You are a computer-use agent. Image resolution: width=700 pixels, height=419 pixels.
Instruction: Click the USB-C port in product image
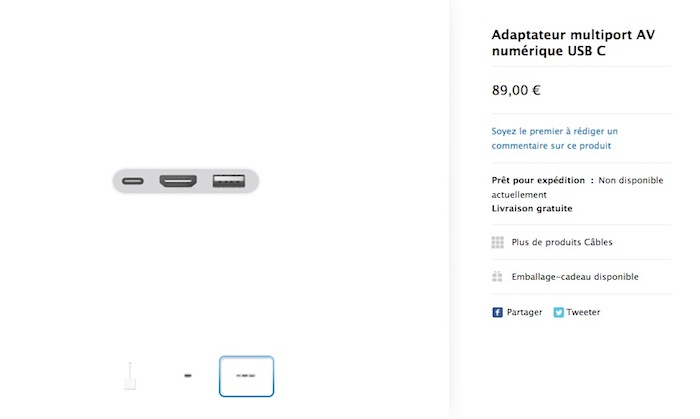(134, 182)
